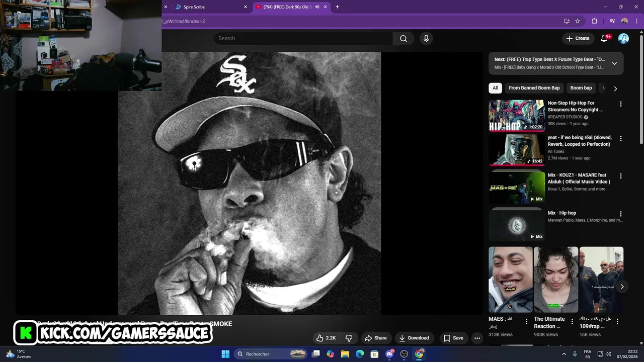Click the taskbar Rechercher search box
Image resolution: width=644 pixels, height=362 pixels.
(x=271, y=354)
